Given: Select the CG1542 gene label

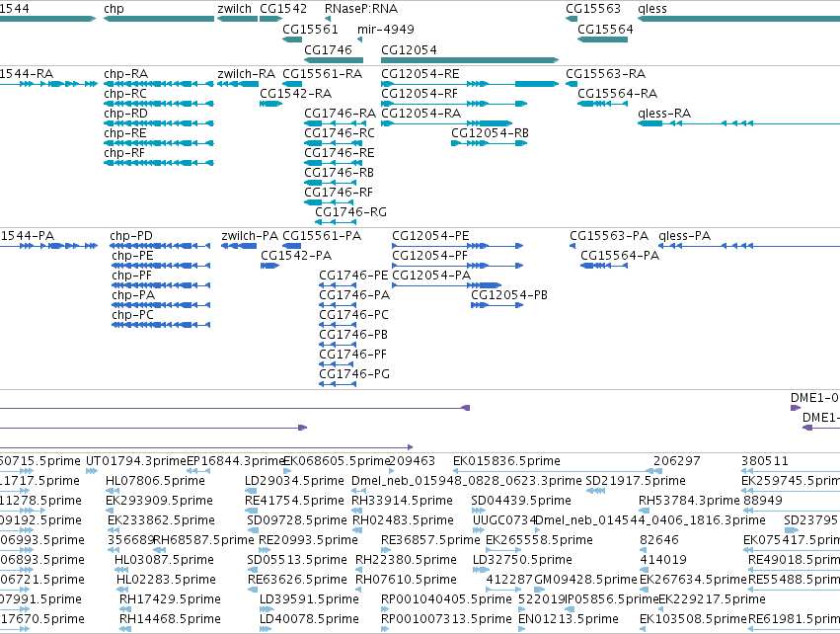Looking at the screenshot, I should click(x=283, y=9).
